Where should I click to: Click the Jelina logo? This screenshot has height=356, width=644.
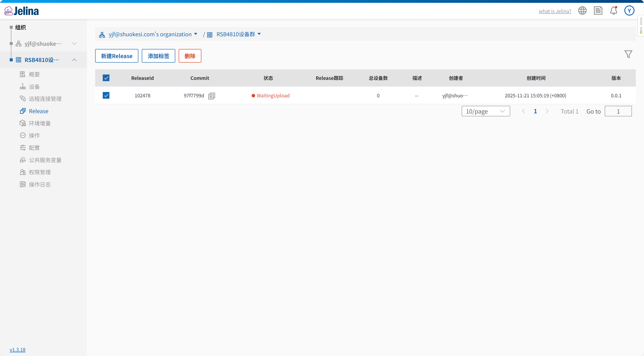click(22, 11)
